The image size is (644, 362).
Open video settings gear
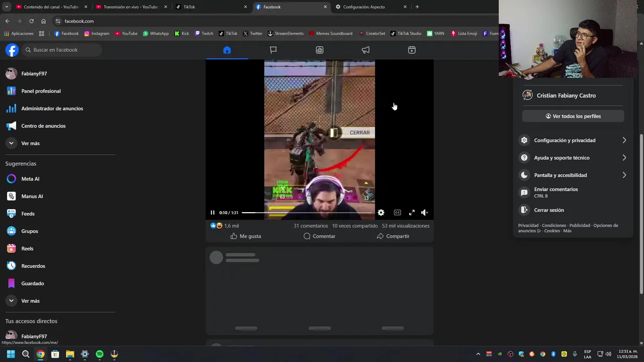coord(381,213)
